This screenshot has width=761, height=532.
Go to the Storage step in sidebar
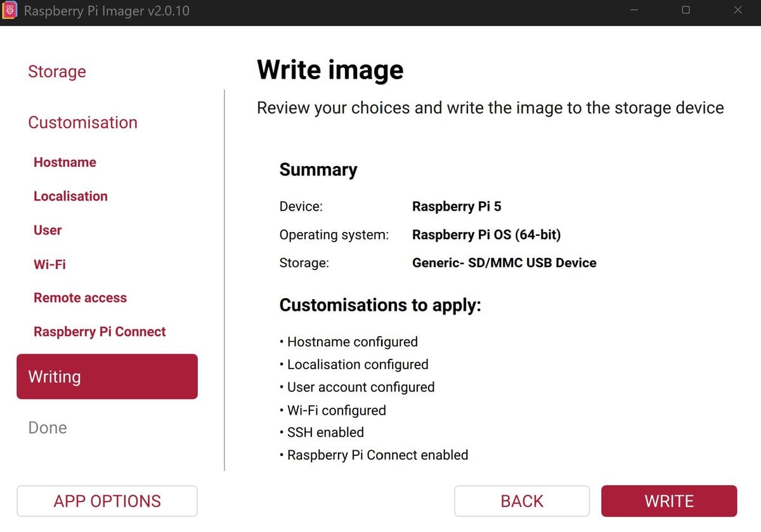(x=57, y=72)
